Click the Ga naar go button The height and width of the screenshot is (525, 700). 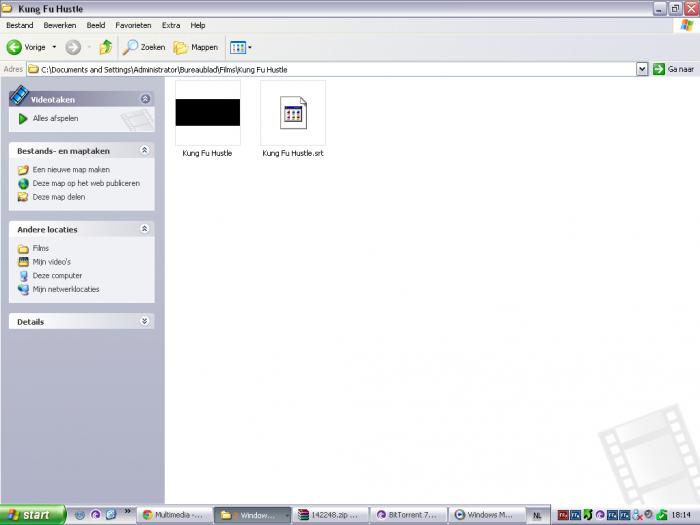pyautogui.click(x=674, y=69)
